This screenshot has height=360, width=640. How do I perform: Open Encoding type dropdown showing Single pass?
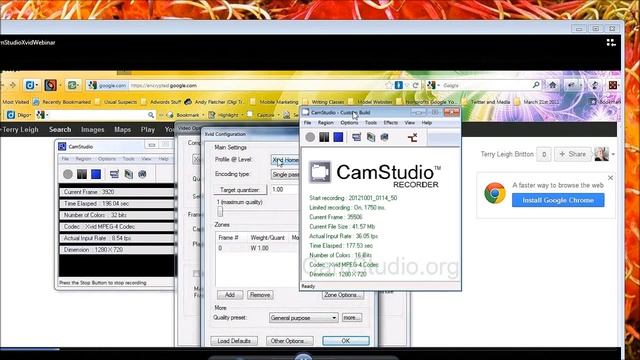(x=285, y=174)
